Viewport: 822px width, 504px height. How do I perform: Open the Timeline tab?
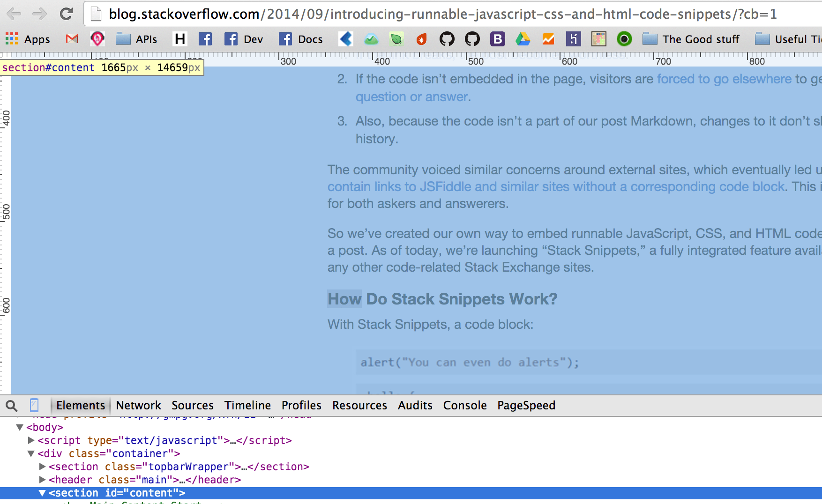(247, 405)
